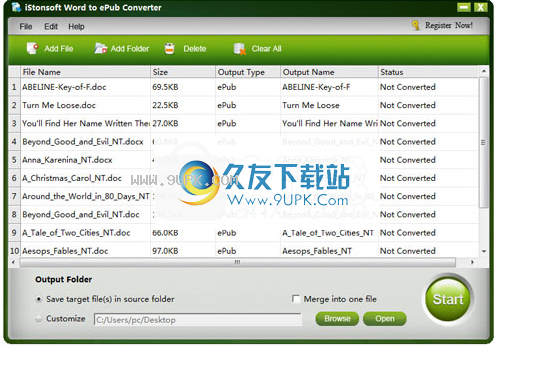Click the Browse button
This screenshot has width=534, height=366.
[337, 319]
